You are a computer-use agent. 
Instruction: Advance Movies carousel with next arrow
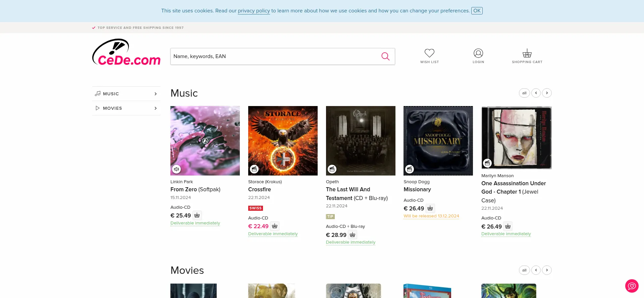tap(547, 270)
